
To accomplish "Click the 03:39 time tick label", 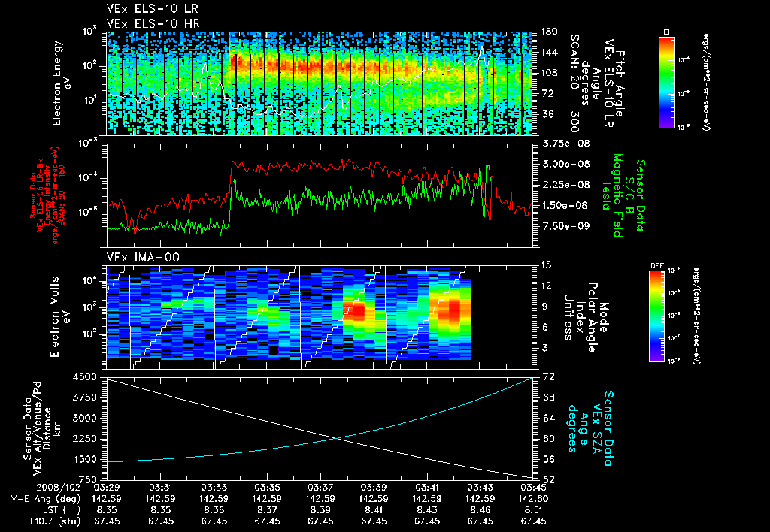I will (x=374, y=488).
